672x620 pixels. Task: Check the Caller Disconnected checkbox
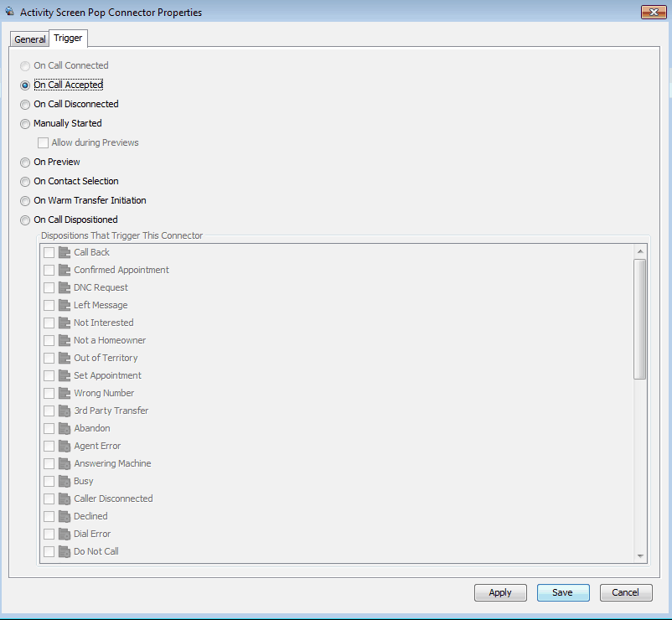click(x=49, y=499)
